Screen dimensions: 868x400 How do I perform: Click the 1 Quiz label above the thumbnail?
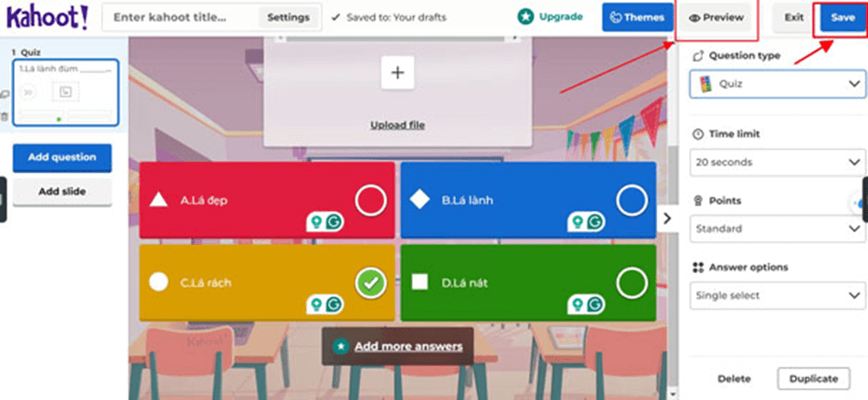coord(26,53)
